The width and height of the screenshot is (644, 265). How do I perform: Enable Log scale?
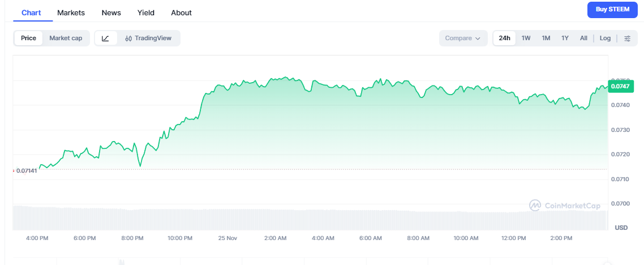(x=605, y=38)
